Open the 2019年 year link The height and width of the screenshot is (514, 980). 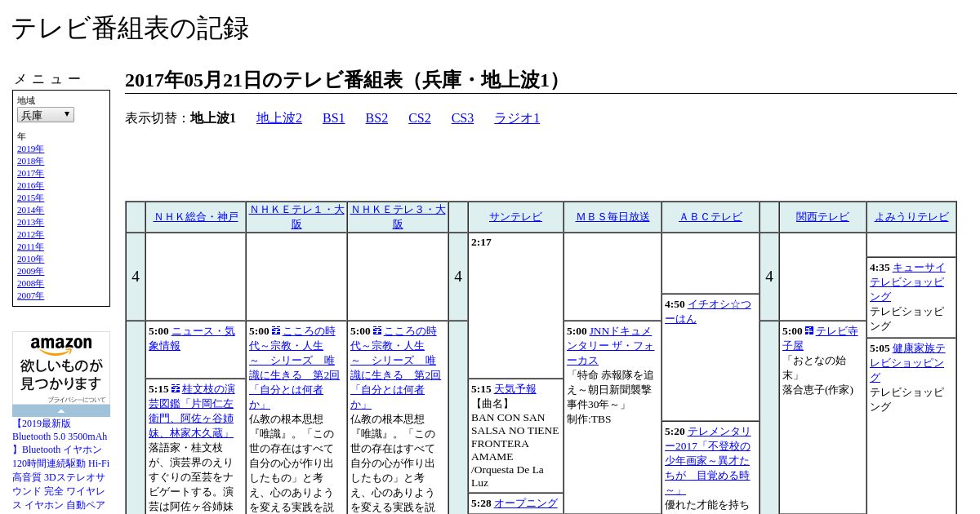30,149
